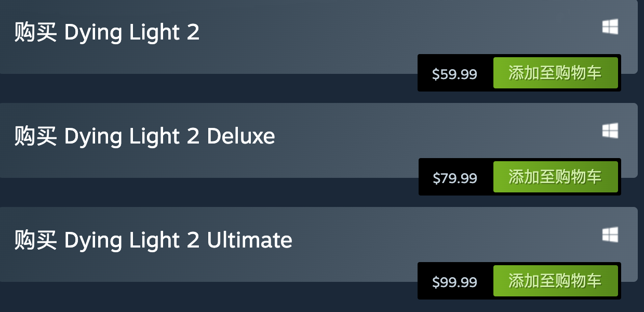
Task: Add Dying Light 2 Deluxe to cart
Action: point(555,177)
